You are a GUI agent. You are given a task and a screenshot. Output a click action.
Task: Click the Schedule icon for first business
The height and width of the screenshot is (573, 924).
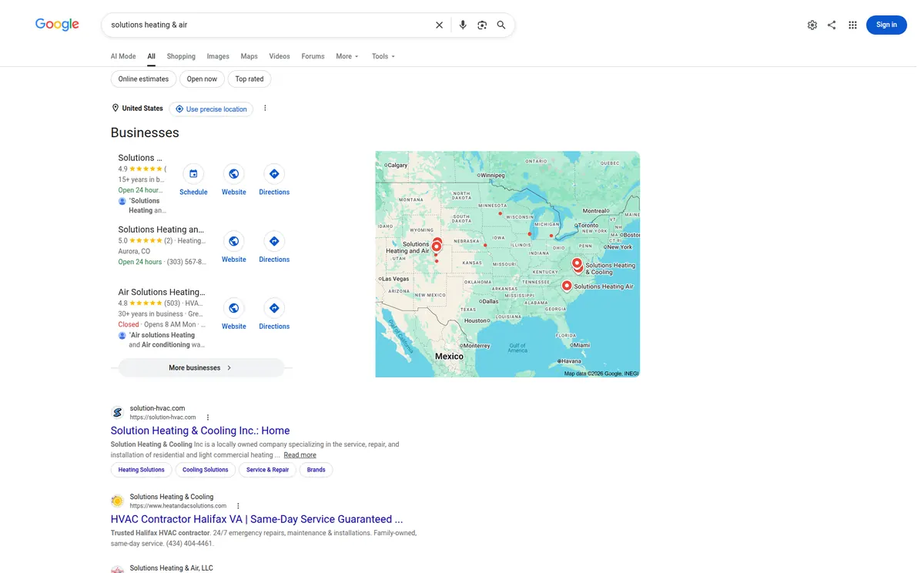(x=193, y=174)
